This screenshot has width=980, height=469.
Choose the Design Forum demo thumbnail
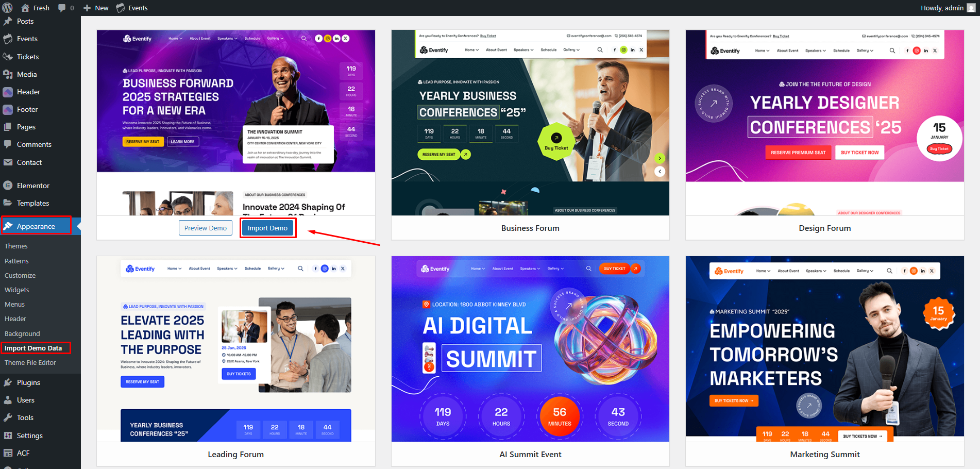pyautogui.click(x=824, y=123)
